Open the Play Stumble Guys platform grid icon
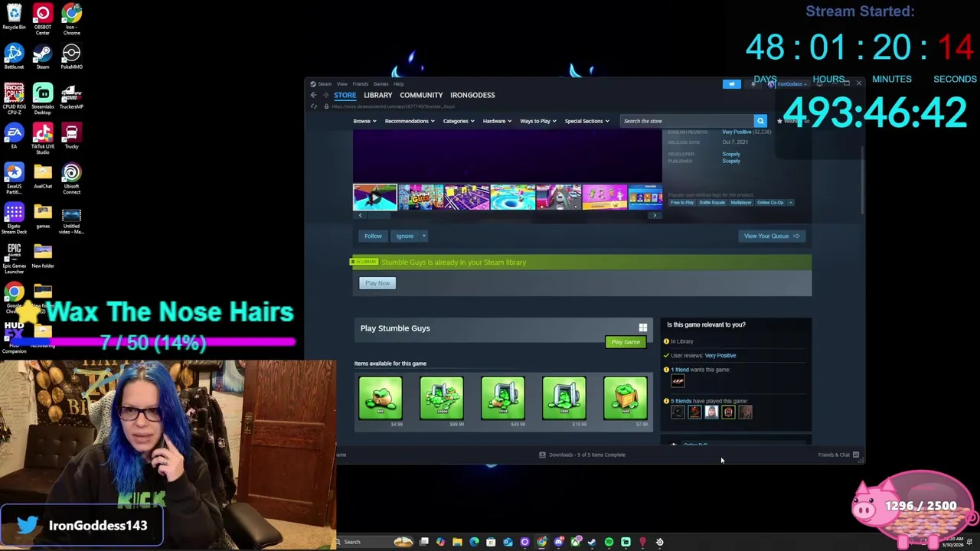The height and width of the screenshot is (551, 980). point(643,328)
